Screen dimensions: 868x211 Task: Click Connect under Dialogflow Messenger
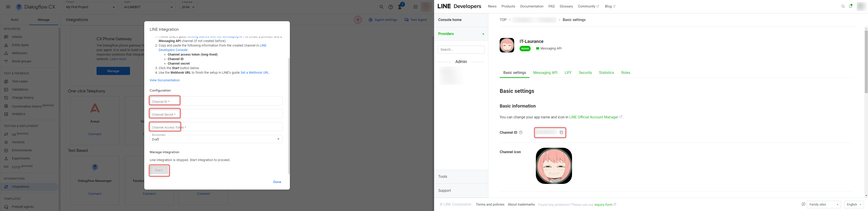tap(95, 194)
